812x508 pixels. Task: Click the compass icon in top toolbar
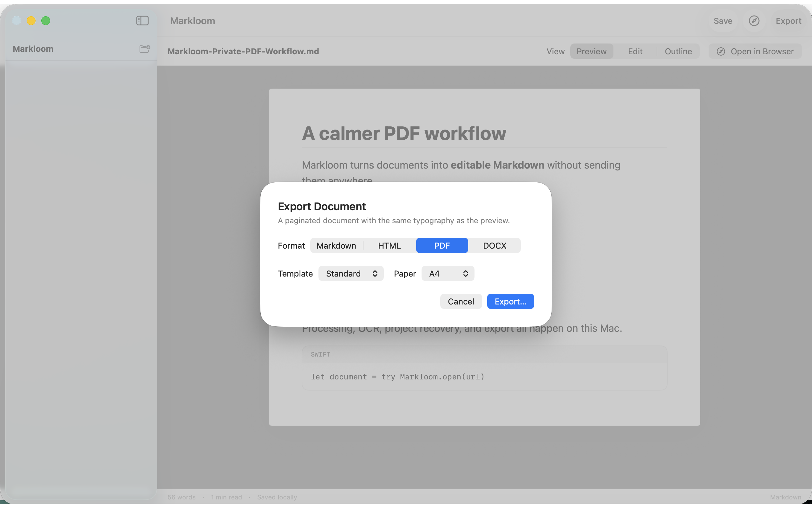pyautogui.click(x=754, y=21)
